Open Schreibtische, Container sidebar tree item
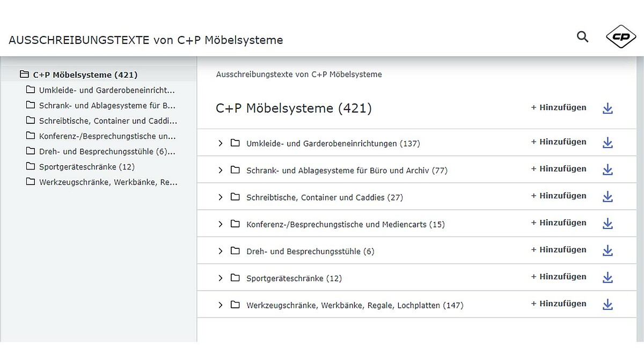This screenshot has height=362, width=644. pyautogui.click(x=107, y=121)
